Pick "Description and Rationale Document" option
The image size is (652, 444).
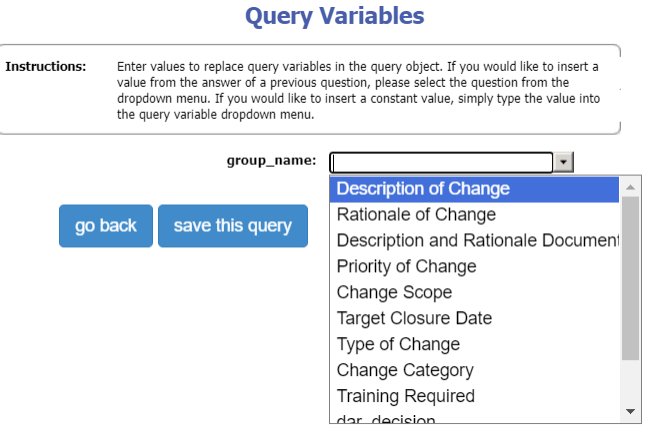point(477,241)
